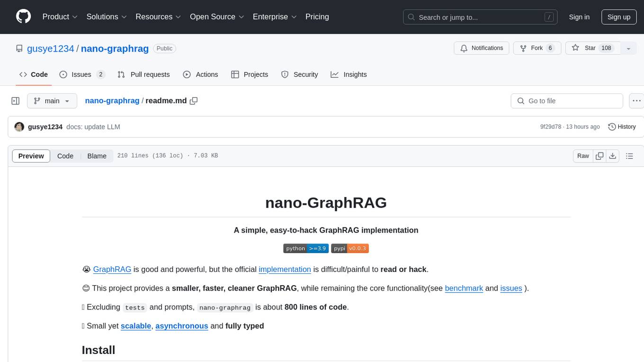644x362 pixels.
Task: Open commit 9f29d78
Action: 551,127
